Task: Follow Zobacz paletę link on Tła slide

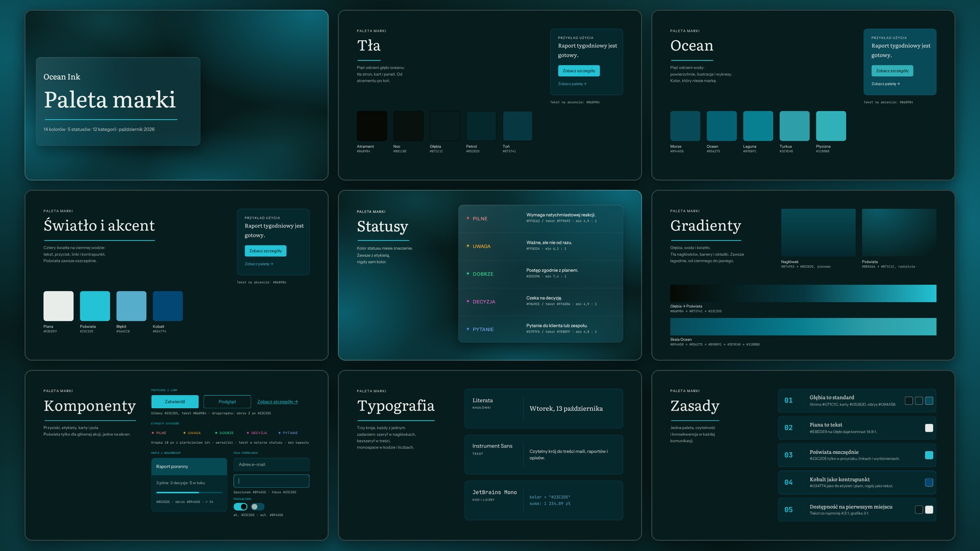Action: pyautogui.click(x=572, y=84)
